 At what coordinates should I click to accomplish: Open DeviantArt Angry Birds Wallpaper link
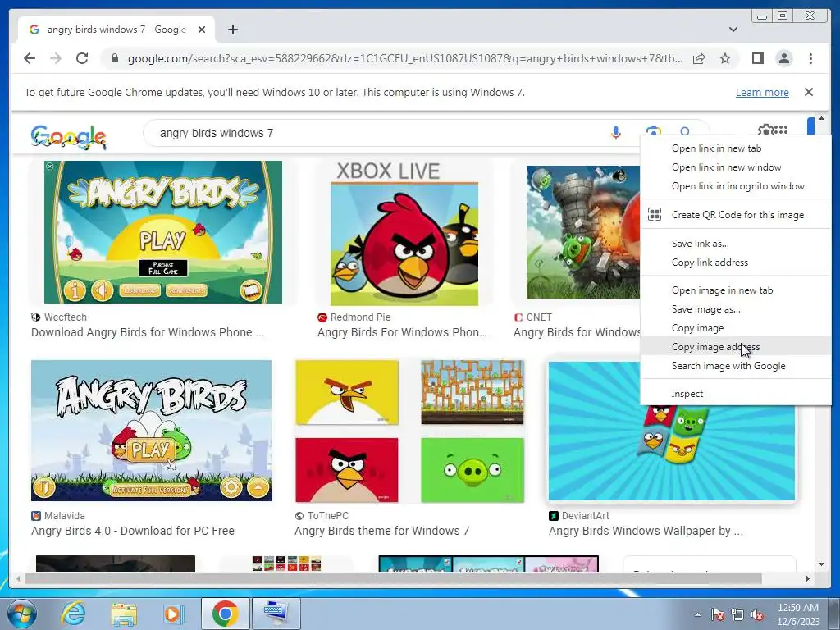[x=646, y=531]
